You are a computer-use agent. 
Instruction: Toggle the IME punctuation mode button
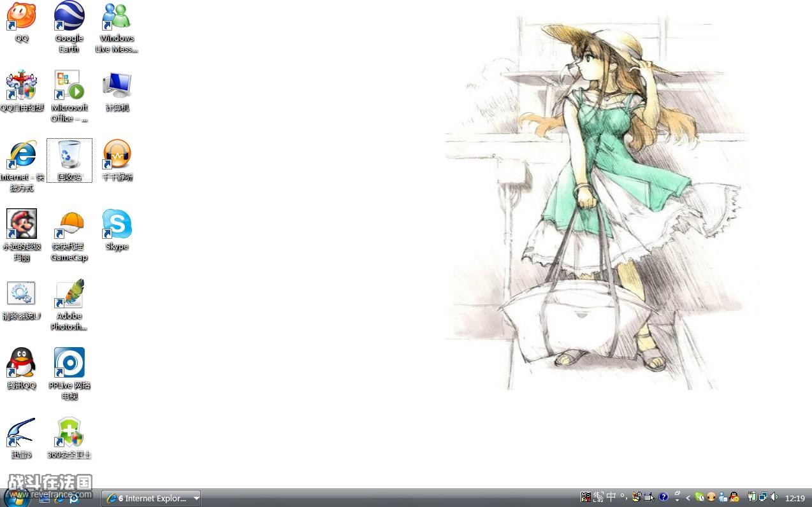click(x=624, y=497)
